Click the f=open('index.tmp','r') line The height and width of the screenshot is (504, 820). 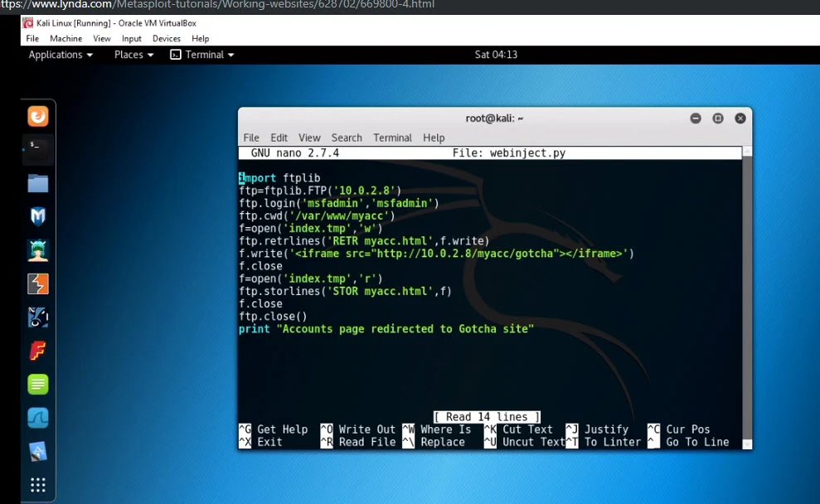point(311,279)
